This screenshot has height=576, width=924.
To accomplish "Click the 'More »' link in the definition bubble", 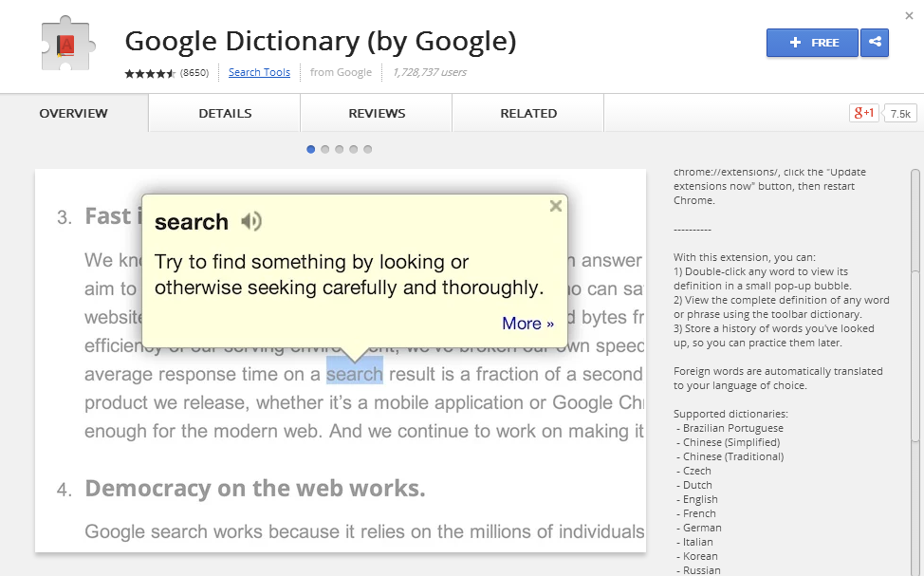I will pyautogui.click(x=527, y=323).
